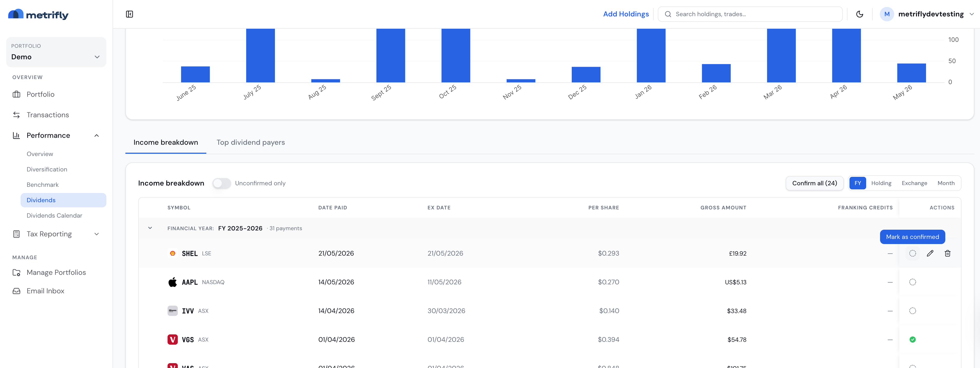This screenshot has width=980, height=368.
Task: Click the Manage Portfolios folder icon
Action: (16, 272)
